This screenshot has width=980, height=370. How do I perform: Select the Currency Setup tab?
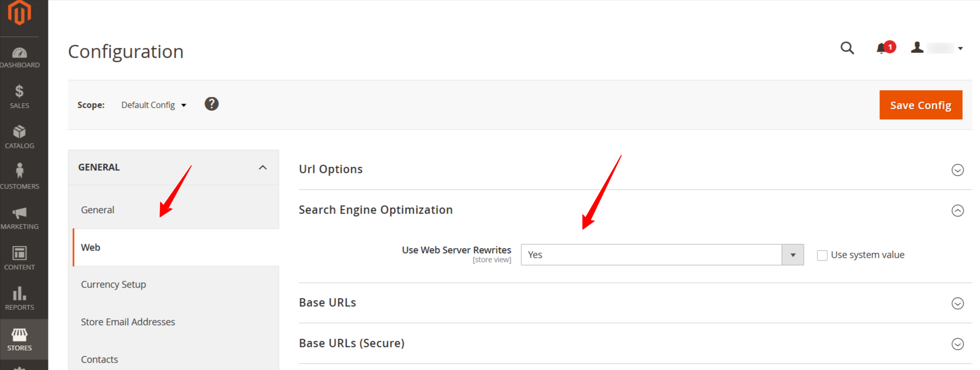(114, 285)
